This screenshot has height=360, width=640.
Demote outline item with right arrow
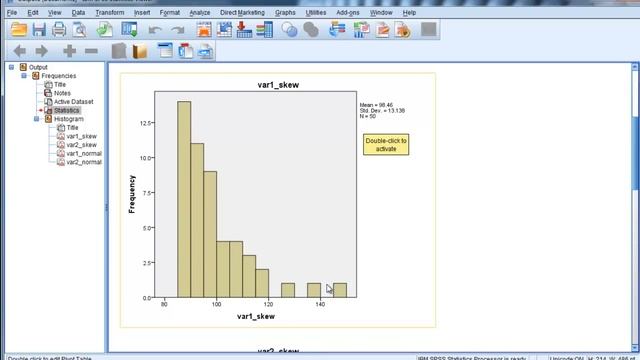[x=42, y=51]
